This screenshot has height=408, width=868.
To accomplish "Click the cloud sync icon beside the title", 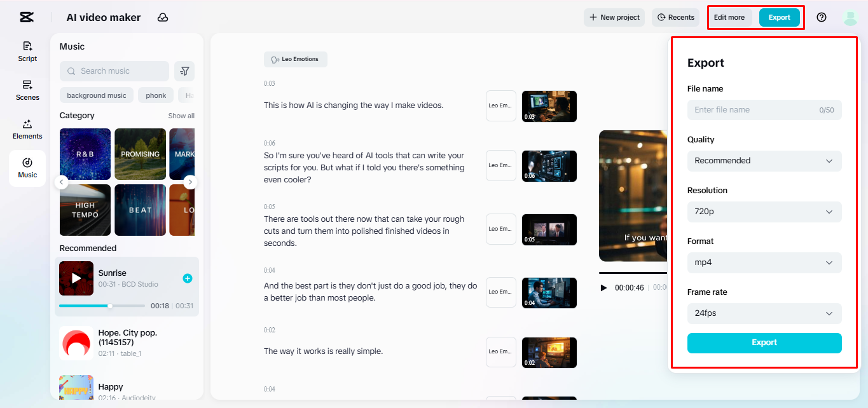I will tap(162, 17).
